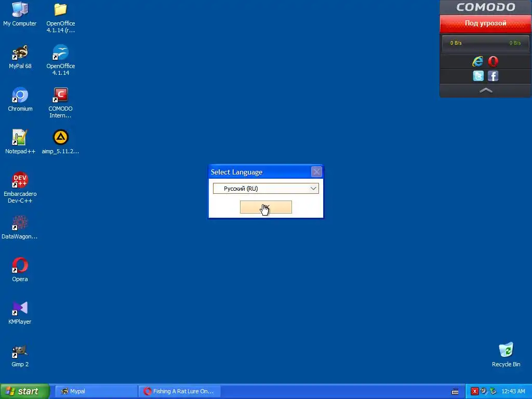Select the aimp_5.11.2… installer icon
This screenshot has width=532, height=399.
point(60,142)
